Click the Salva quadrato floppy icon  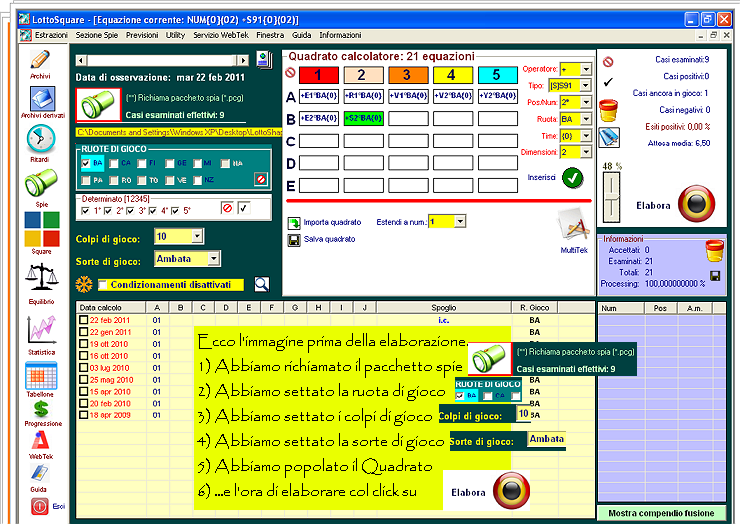[294, 240]
